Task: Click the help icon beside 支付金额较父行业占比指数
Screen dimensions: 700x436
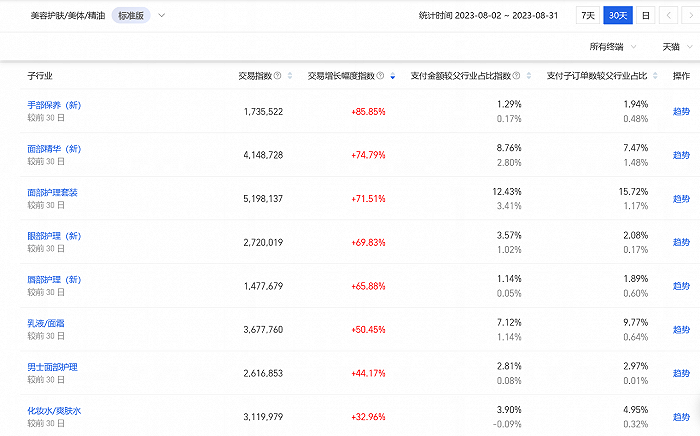Action: (516, 76)
